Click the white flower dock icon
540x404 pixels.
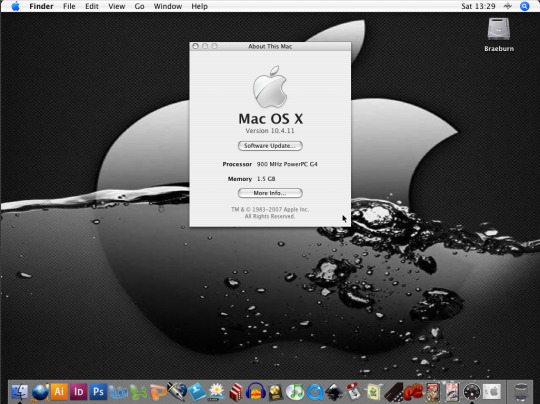tap(216, 392)
